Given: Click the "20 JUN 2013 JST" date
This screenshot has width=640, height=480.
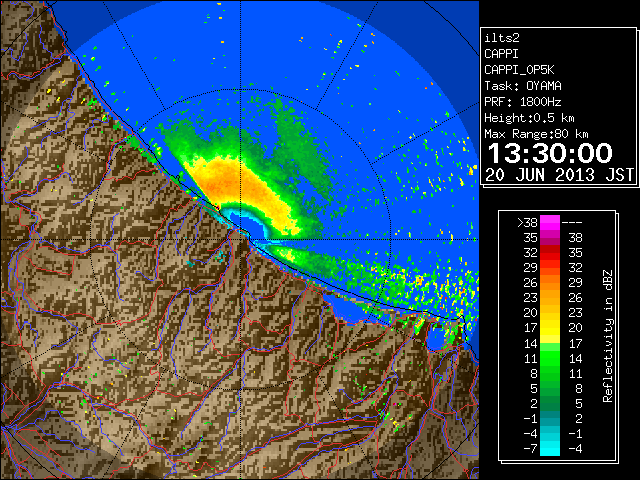Looking at the screenshot, I should (x=559, y=175).
